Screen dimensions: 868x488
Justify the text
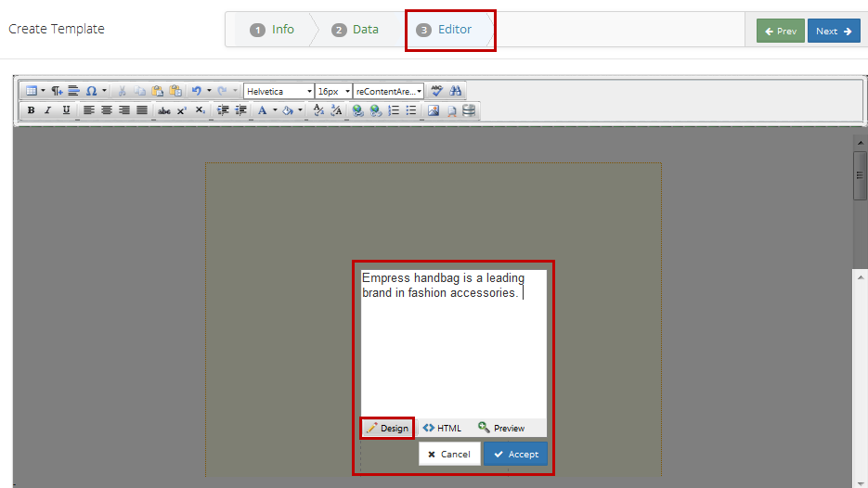(x=142, y=110)
